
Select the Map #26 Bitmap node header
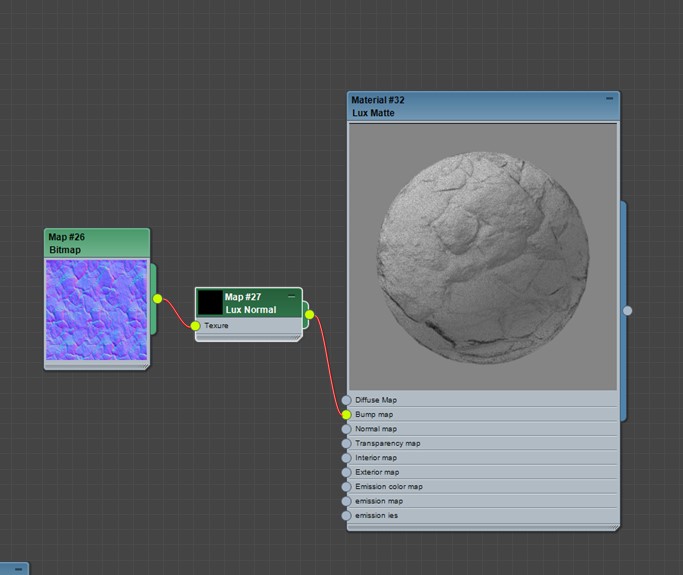point(96,243)
